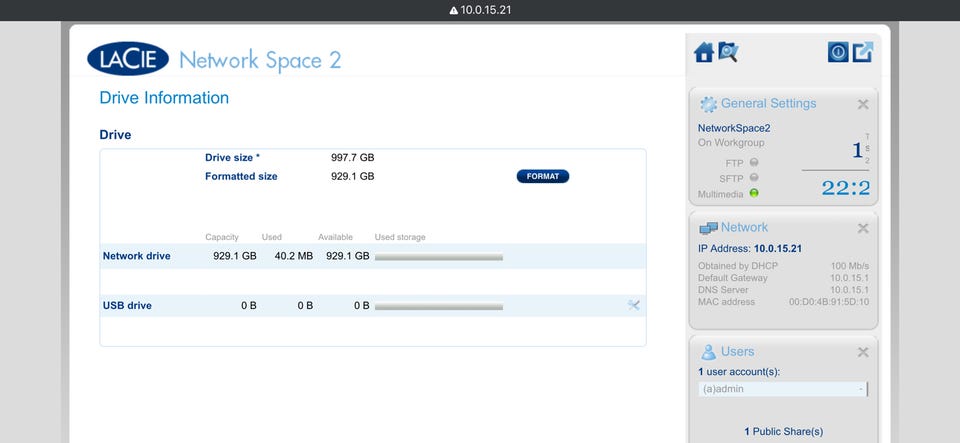Click the 'Formatted size' label
The width and height of the screenshot is (960, 443).
pyautogui.click(x=241, y=176)
